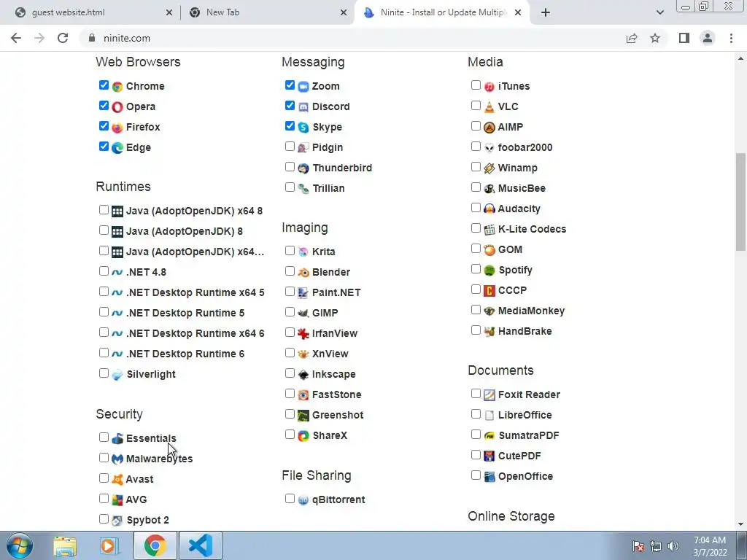Click the Skype app icon
This screenshot has height=560, width=747.
pos(303,128)
